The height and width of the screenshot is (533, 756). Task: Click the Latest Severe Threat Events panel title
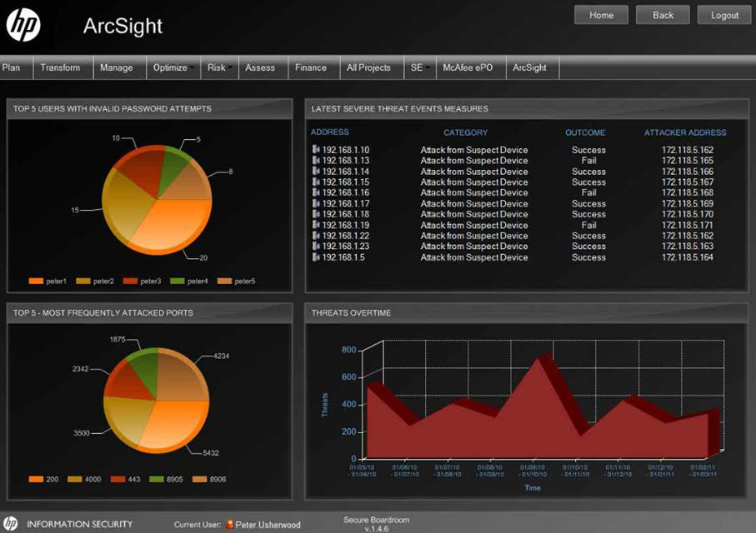click(x=400, y=108)
